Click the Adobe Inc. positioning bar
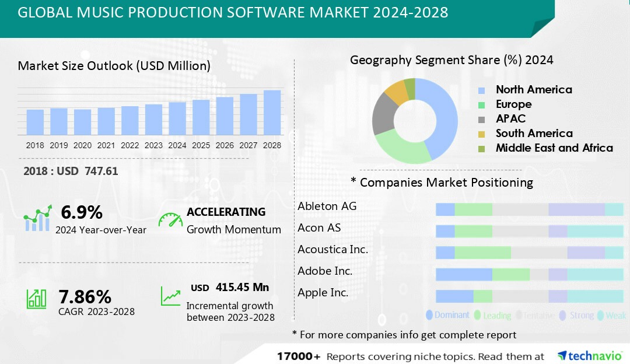The height and width of the screenshot is (364, 630). pos(529,274)
